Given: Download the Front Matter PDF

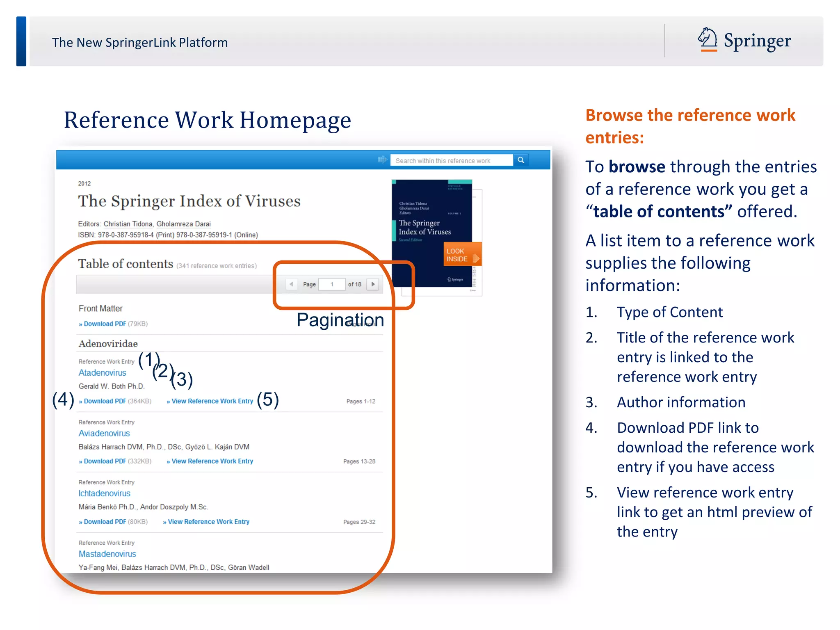Looking at the screenshot, I should pos(104,324).
